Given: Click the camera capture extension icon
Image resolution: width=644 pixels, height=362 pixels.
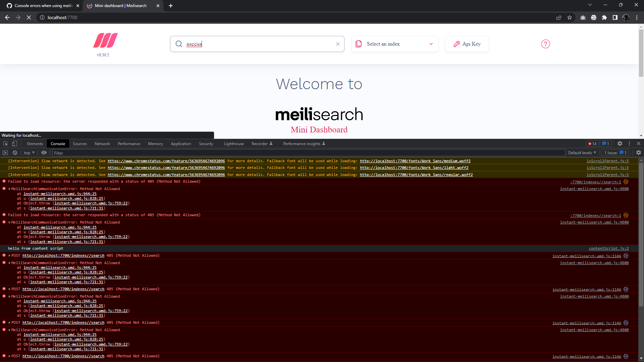Looking at the screenshot, I should pos(583,17).
